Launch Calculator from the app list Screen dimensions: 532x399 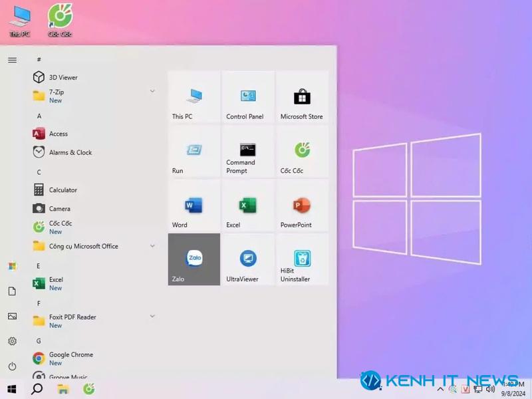(93, 190)
